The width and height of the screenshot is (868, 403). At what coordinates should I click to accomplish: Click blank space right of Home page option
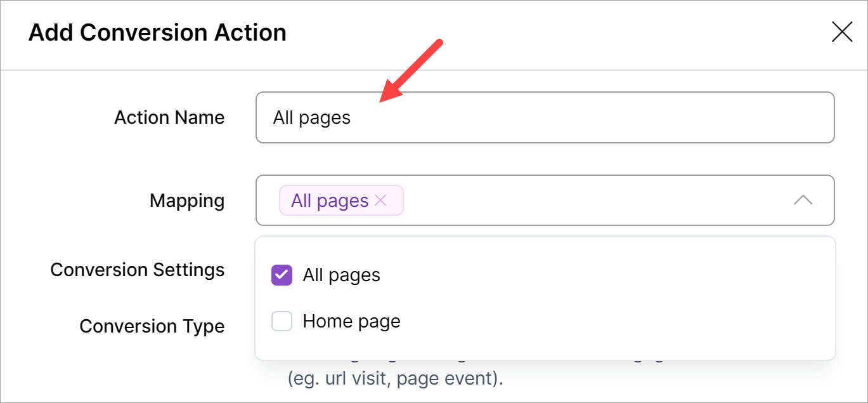click(x=602, y=322)
